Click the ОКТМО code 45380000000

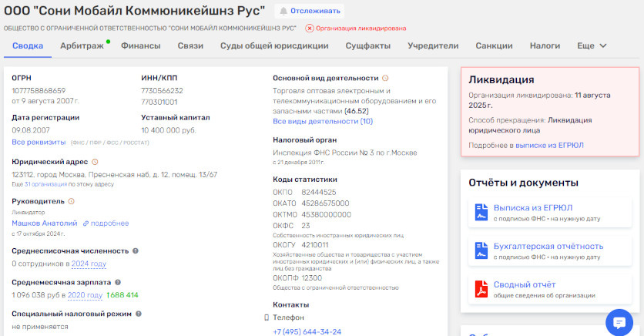click(x=326, y=214)
